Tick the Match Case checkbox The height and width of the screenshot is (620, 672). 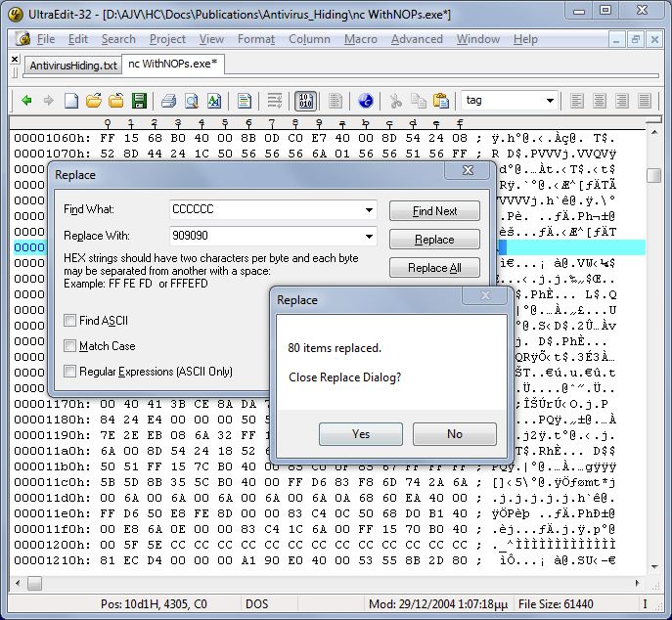point(69,345)
